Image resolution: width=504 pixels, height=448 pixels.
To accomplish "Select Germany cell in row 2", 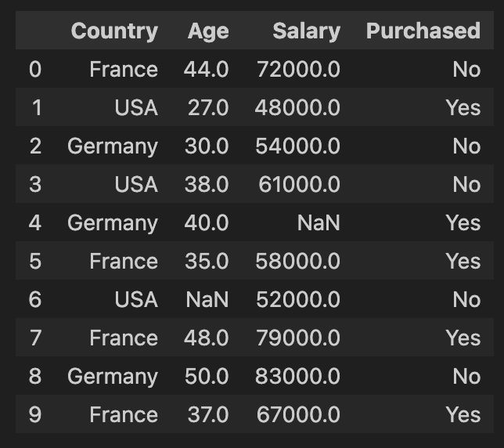I will click(113, 146).
